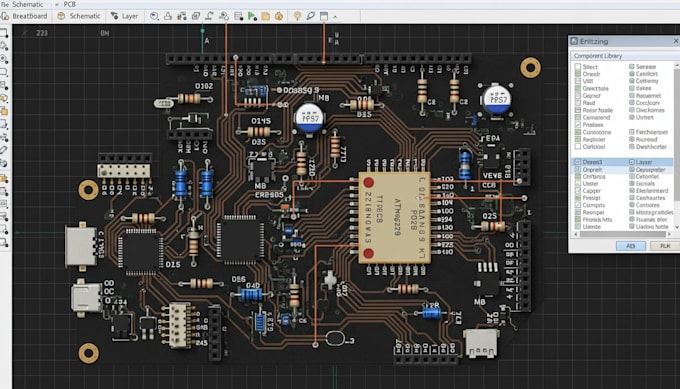The width and height of the screenshot is (680, 389).
Task: Open the Layer tab
Action: point(124,16)
